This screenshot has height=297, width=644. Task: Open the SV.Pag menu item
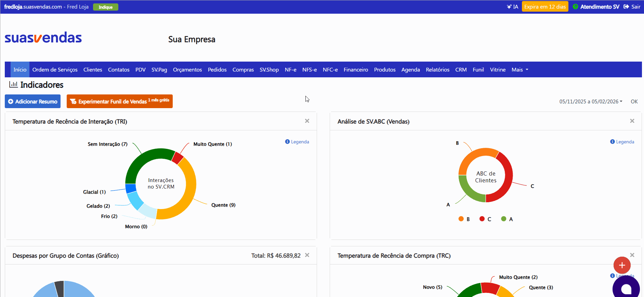[159, 69]
